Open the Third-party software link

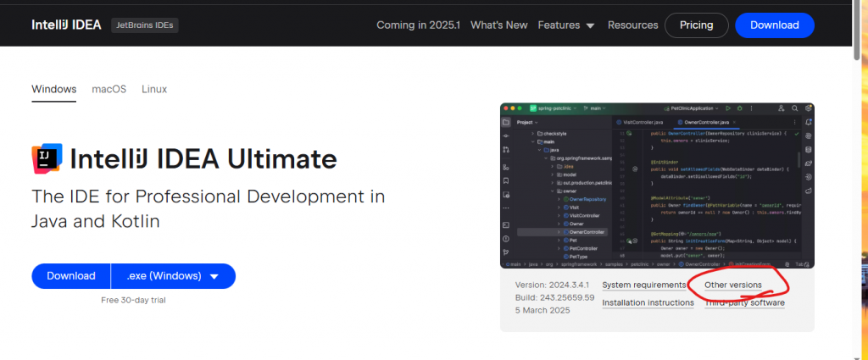(744, 302)
